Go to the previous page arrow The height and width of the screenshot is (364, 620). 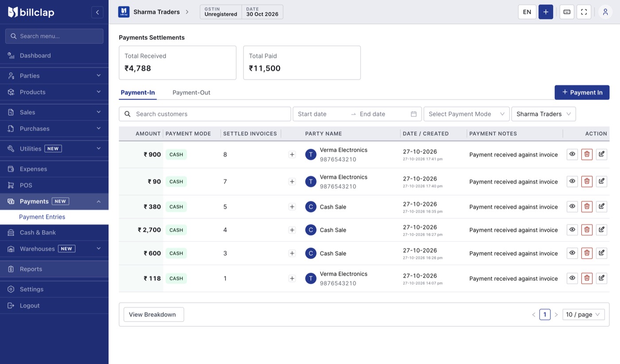[x=534, y=314]
